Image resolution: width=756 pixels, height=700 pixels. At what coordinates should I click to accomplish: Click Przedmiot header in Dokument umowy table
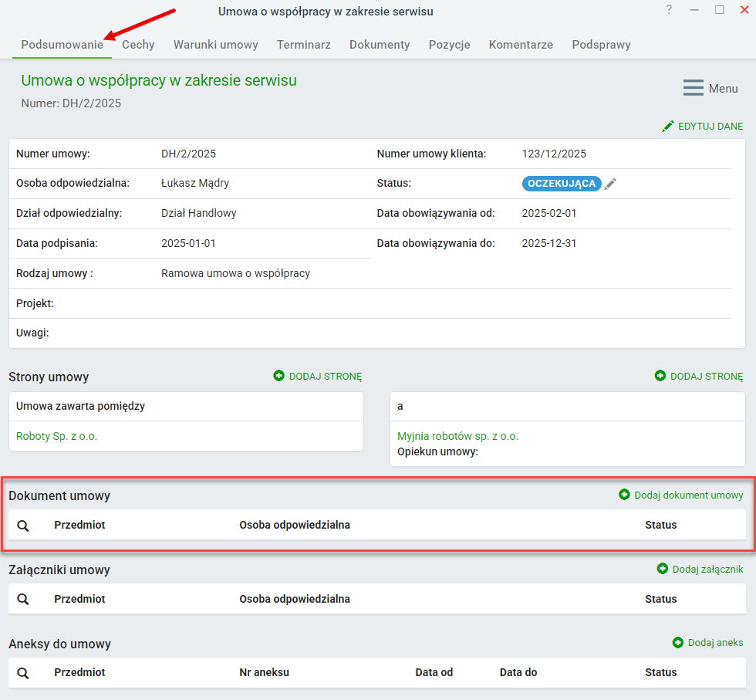pos(79,525)
